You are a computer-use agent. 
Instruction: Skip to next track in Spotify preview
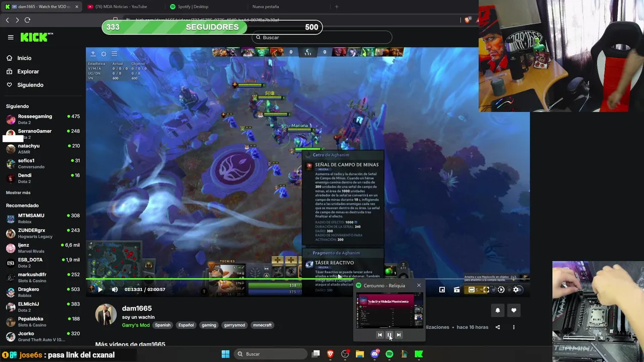pyautogui.click(x=398, y=335)
